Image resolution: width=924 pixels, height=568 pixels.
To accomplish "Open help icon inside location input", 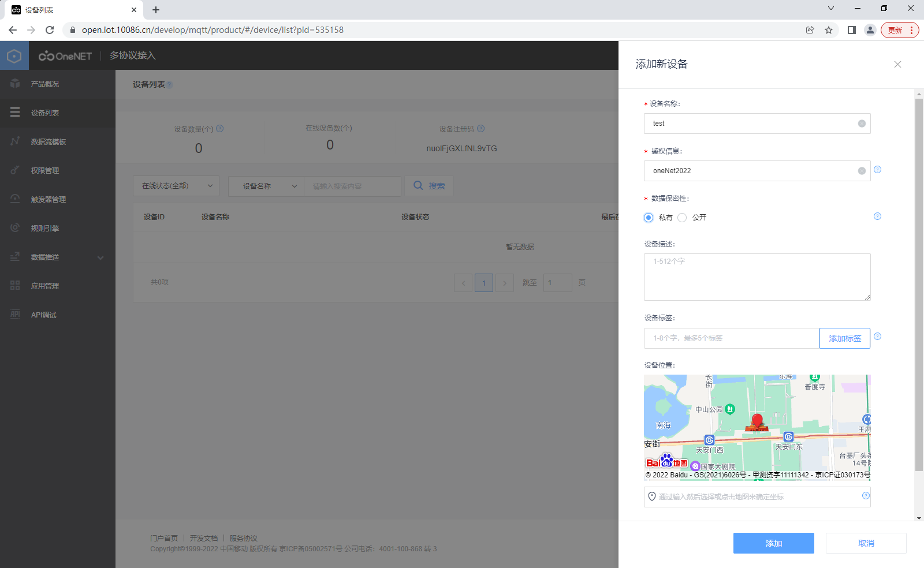I will pyautogui.click(x=866, y=496).
